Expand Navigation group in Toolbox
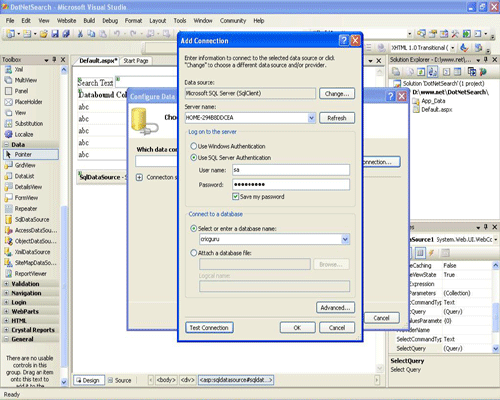This screenshot has height=400, width=500. (x=6, y=293)
